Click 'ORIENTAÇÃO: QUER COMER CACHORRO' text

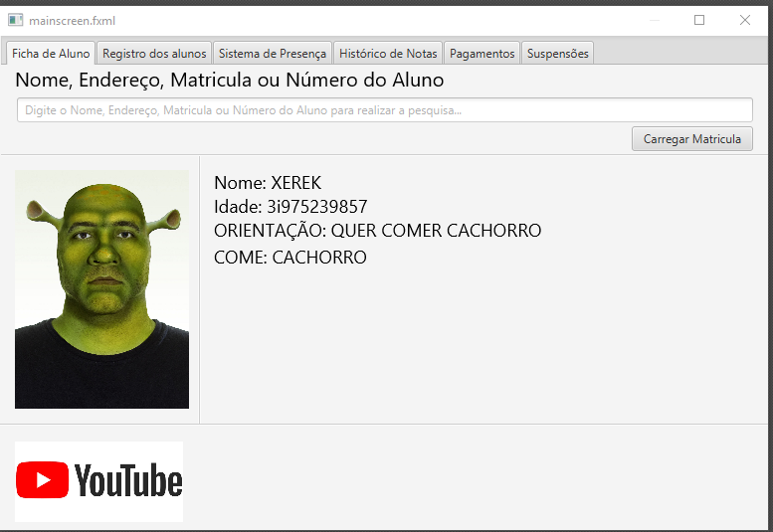coord(378,230)
